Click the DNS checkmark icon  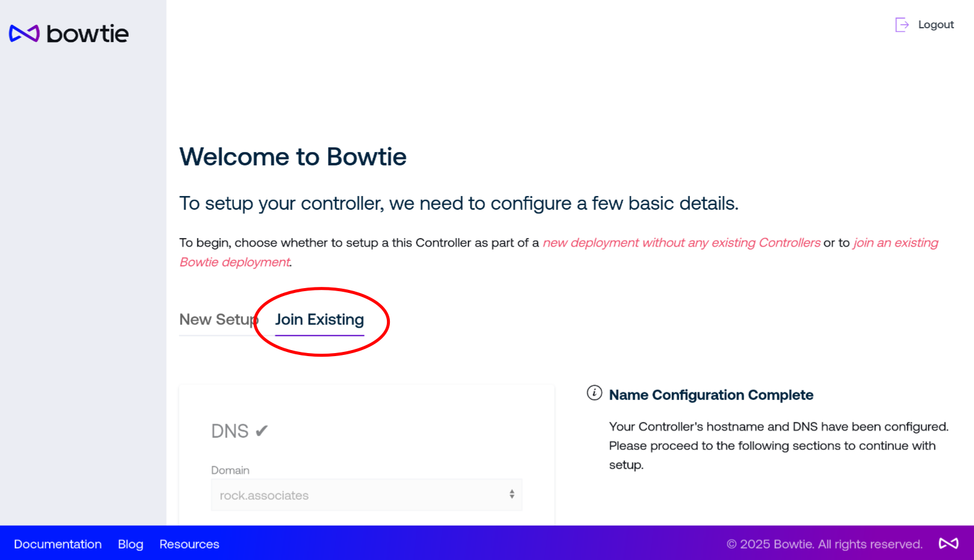pyautogui.click(x=262, y=431)
